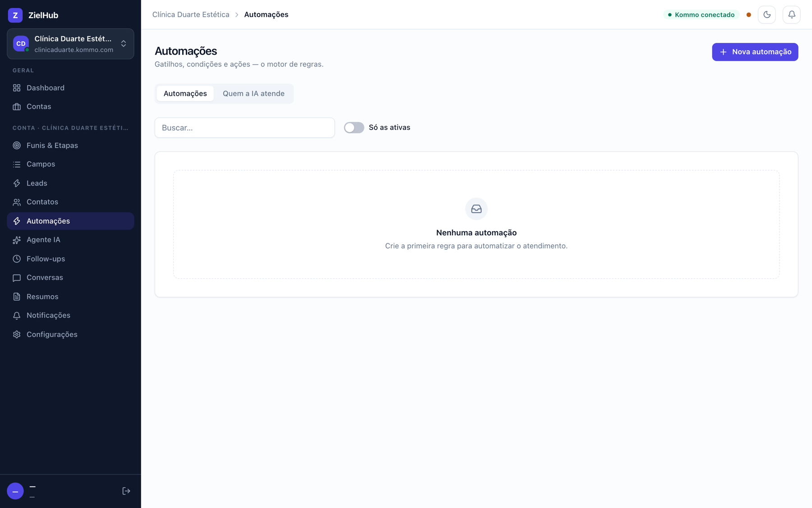812x508 pixels.
Task: Toggle dark mode with the moon icon
Action: point(767,15)
